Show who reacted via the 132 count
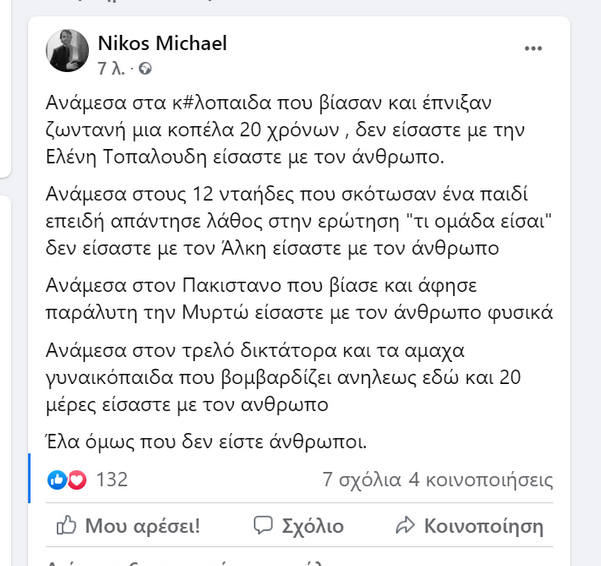The width and height of the screenshot is (601, 566). coord(112,480)
